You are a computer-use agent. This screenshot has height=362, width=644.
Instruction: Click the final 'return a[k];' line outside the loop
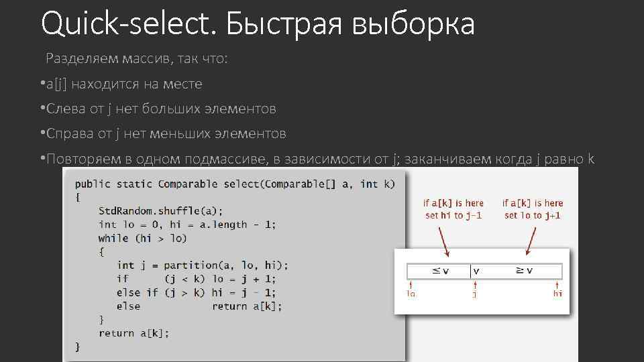134,333
